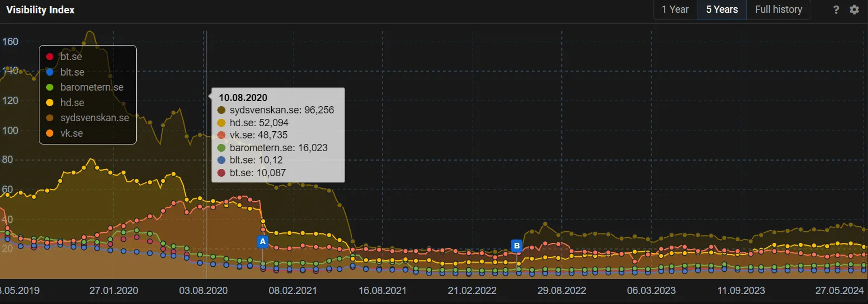Open chart settings gear icon
The height and width of the screenshot is (304, 868).
pyautogui.click(x=854, y=10)
